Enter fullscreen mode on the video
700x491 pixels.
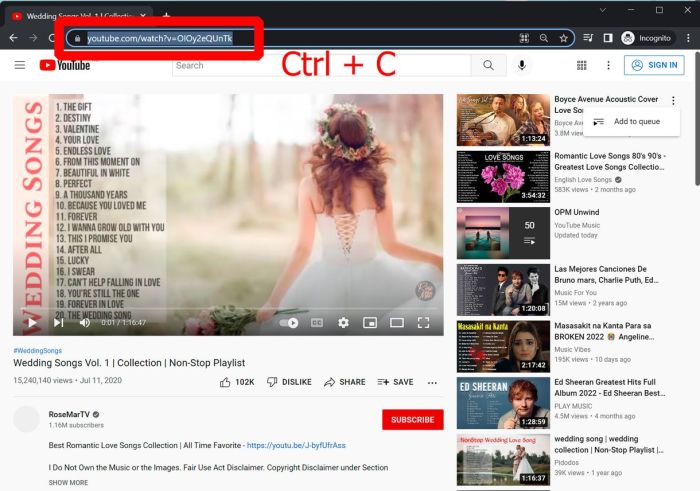click(423, 322)
